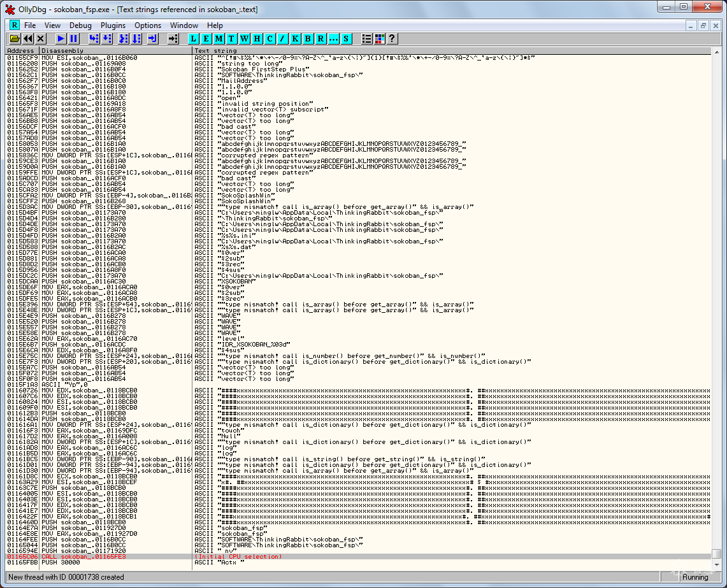The width and height of the screenshot is (727, 588).
Task: Select the "touch" string row
Action: tap(358, 431)
